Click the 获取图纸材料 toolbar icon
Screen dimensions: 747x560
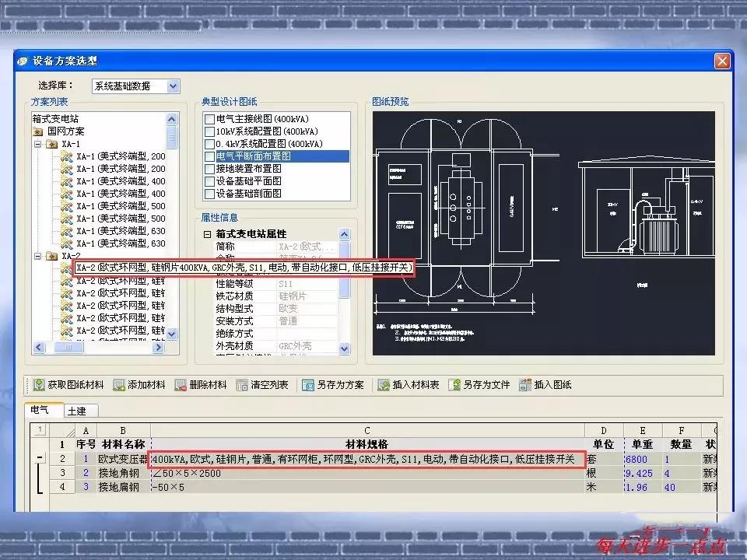tap(39, 385)
